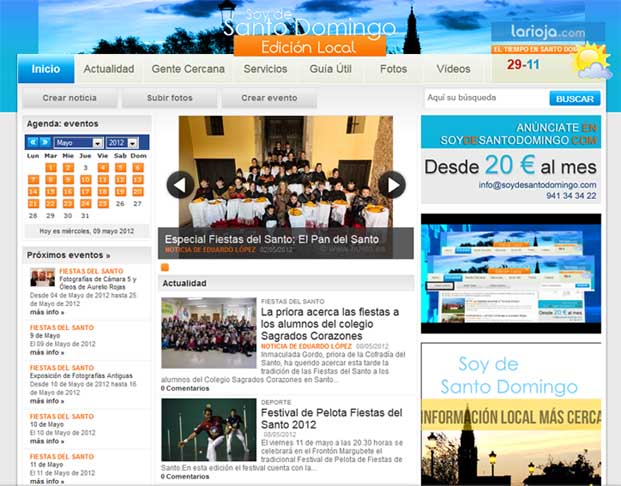The height and width of the screenshot is (486, 621).
Task: Click 'DEPORTE' category label above pelota article
Action: click(x=276, y=402)
